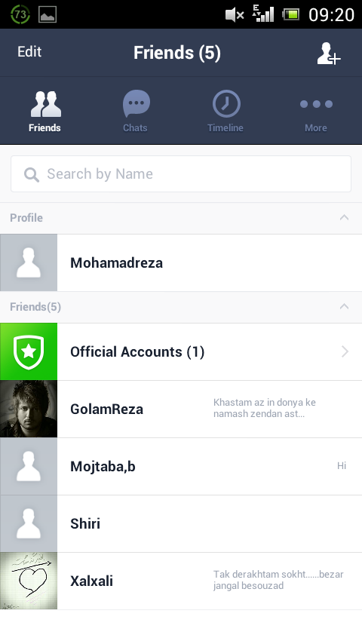
Task: Open the More tab
Action: coord(316,112)
